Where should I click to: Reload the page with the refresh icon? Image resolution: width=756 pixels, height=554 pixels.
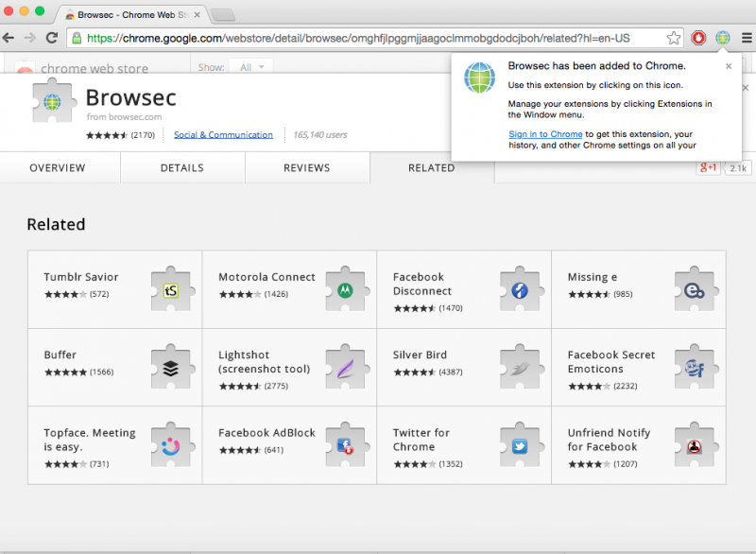coord(52,38)
